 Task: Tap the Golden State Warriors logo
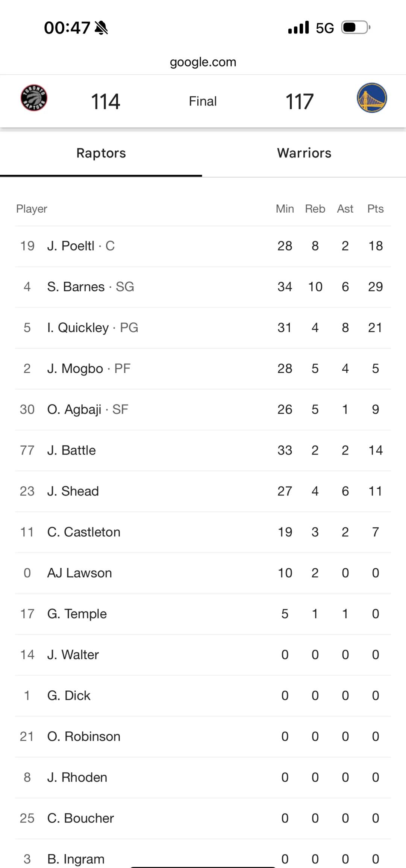pos(372,98)
